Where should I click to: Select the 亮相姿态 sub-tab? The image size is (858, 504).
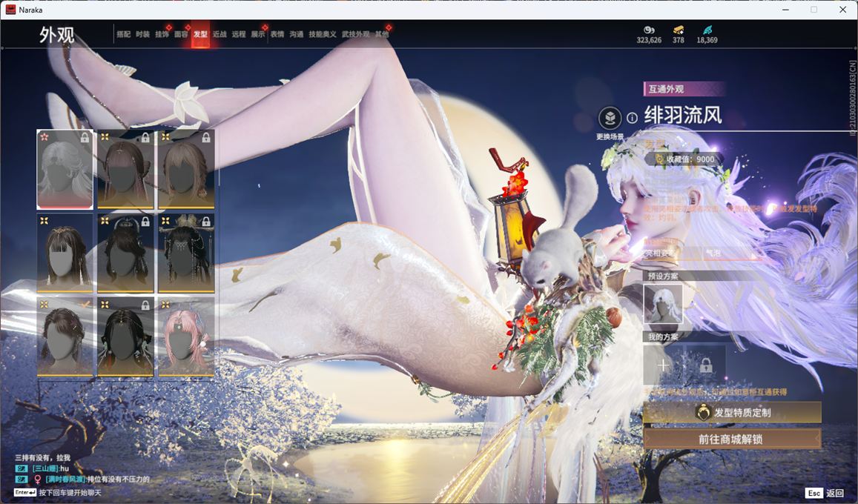tap(659, 253)
